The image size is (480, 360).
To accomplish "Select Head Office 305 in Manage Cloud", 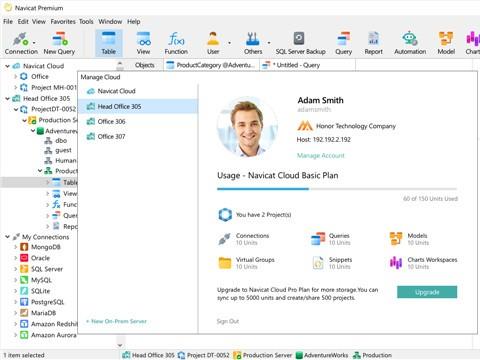I will click(x=138, y=106).
